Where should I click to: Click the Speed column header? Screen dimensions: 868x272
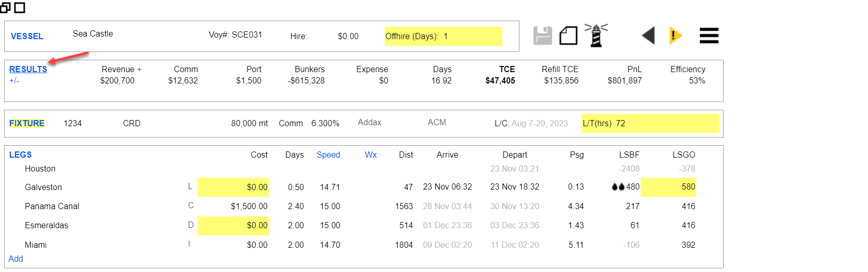pos(328,155)
